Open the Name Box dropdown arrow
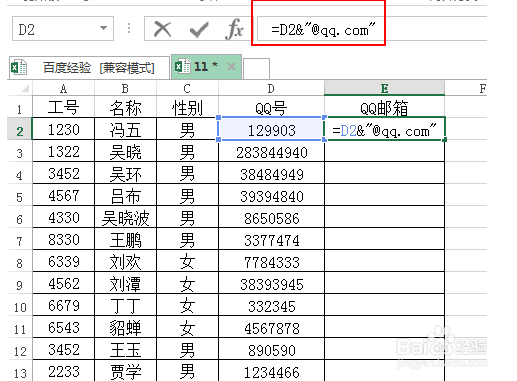Viewport: 517px width, 381px height. 104,28
